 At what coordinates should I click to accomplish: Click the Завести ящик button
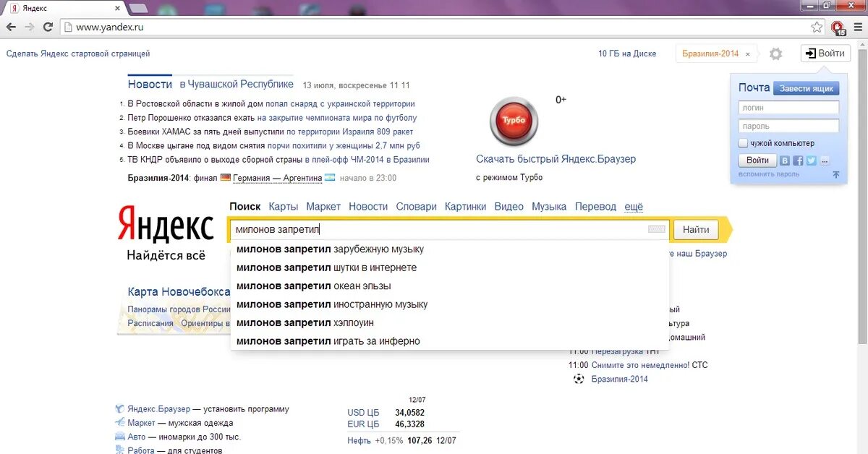click(806, 89)
